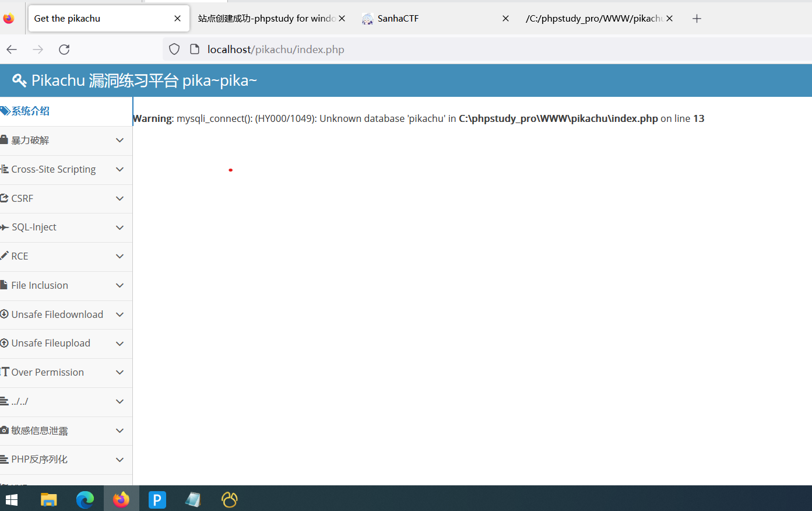Click the share icon beside CSRF
Image resolution: width=812 pixels, height=511 pixels.
[x=5, y=198]
